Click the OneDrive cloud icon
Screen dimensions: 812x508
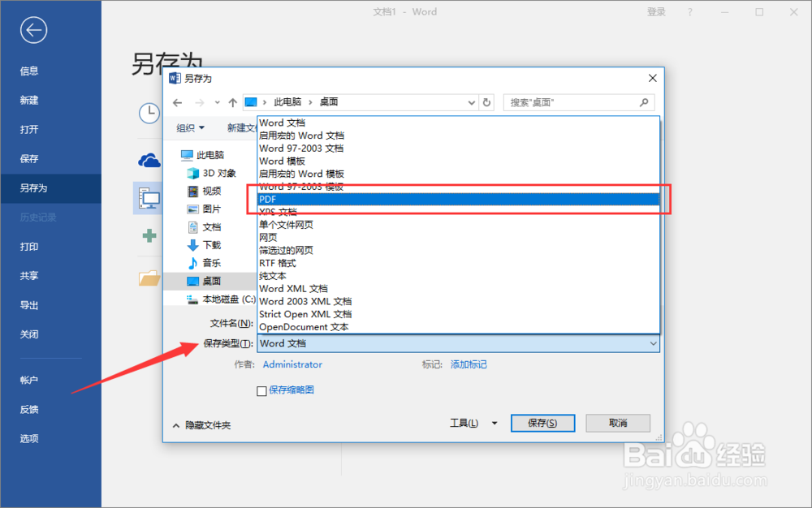(149, 161)
